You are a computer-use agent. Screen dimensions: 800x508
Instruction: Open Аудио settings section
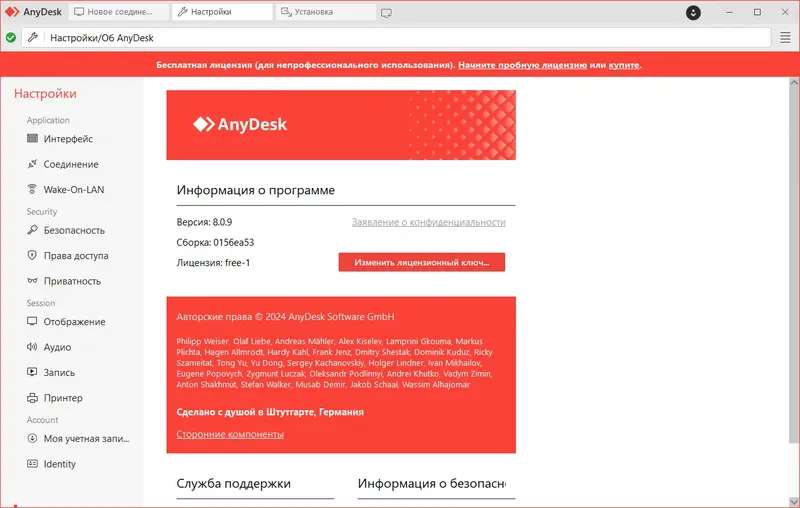pos(57,347)
